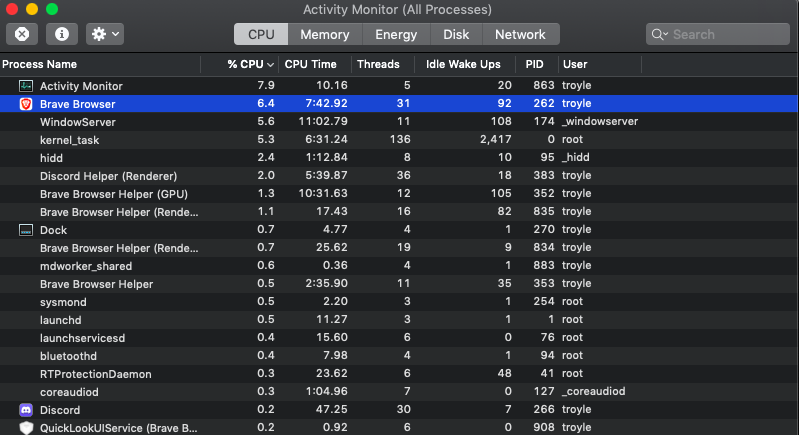Select the coreaudiod process row
799x435 pixels.
tap(399, 392)
